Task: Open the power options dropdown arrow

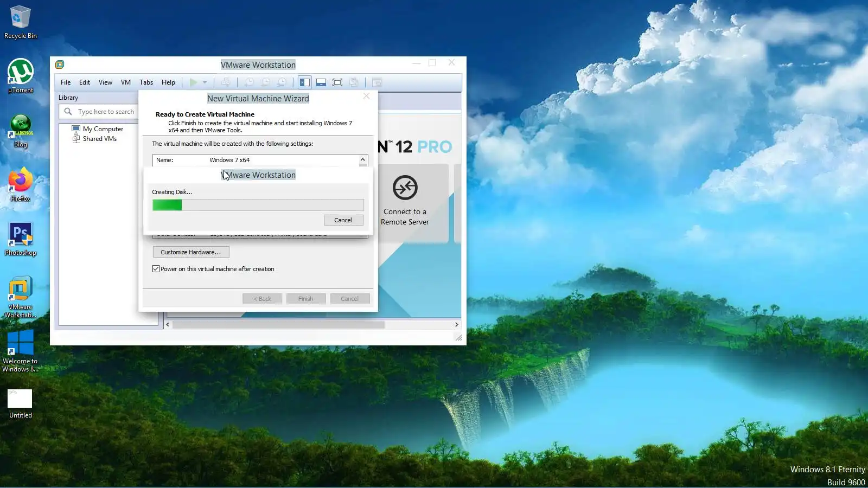Action: [x=205, y=82]
